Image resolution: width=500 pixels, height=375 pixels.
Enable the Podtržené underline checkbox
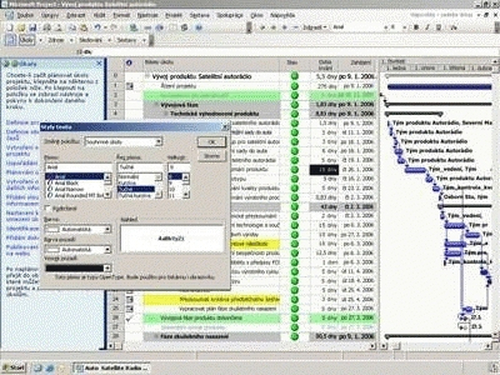48,208
